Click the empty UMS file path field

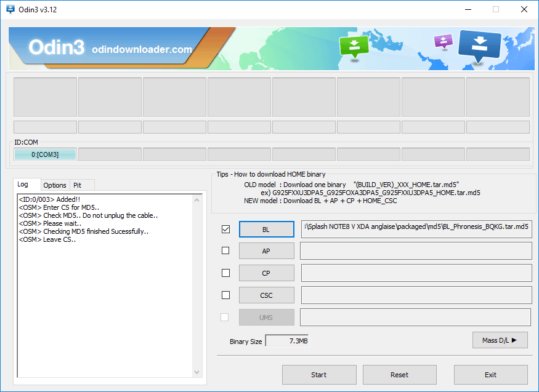[416, 317]
